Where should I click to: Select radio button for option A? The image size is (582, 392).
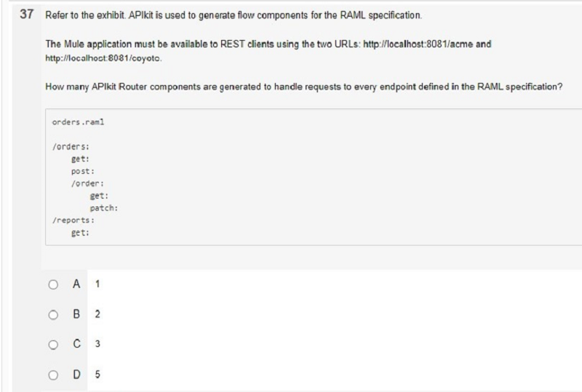tap(53, 284)
